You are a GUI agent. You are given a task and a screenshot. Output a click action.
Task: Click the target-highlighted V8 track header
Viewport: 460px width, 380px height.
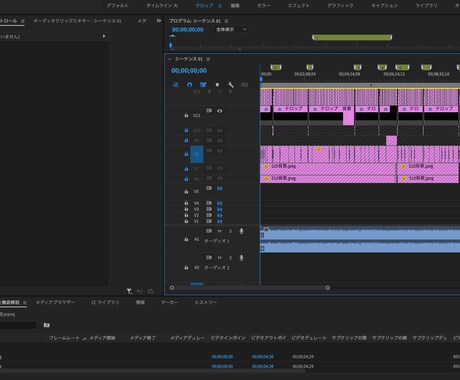click(197, 154)
